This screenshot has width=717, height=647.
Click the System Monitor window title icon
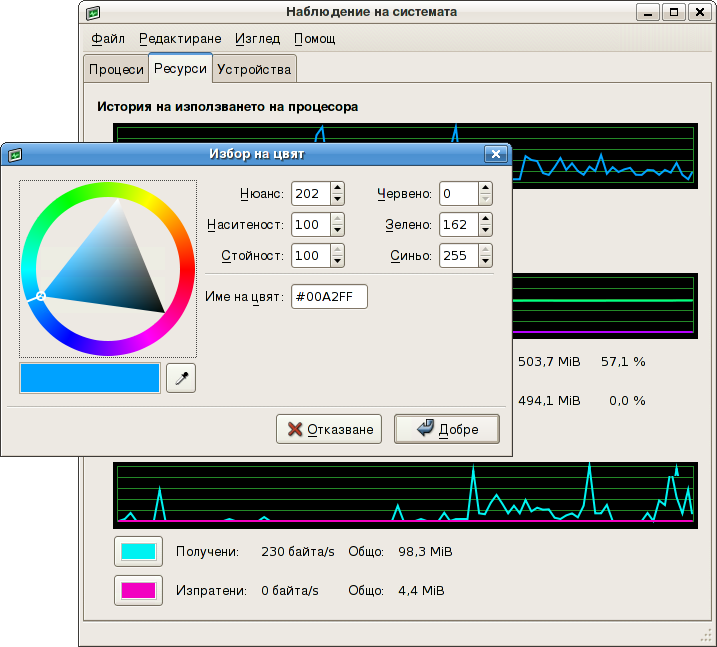point(93,13)
